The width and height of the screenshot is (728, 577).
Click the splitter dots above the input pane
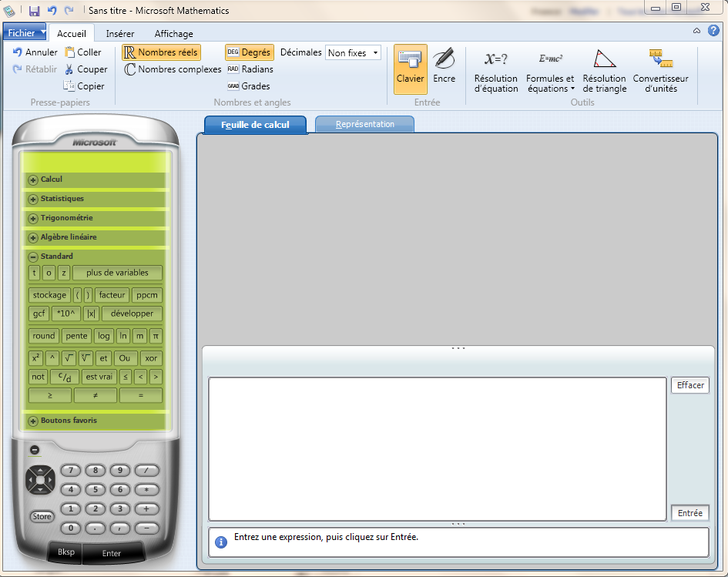click(x=458, y=348)
